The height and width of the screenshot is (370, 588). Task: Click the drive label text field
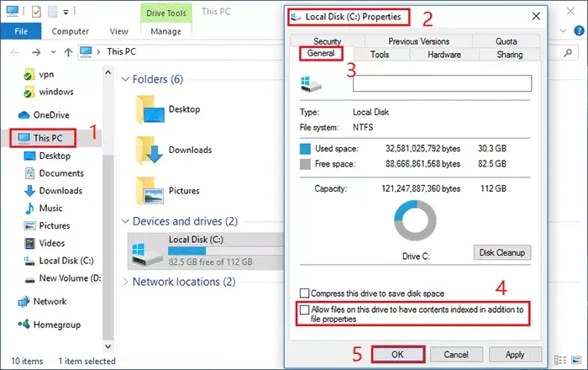(x=442, y=83)
